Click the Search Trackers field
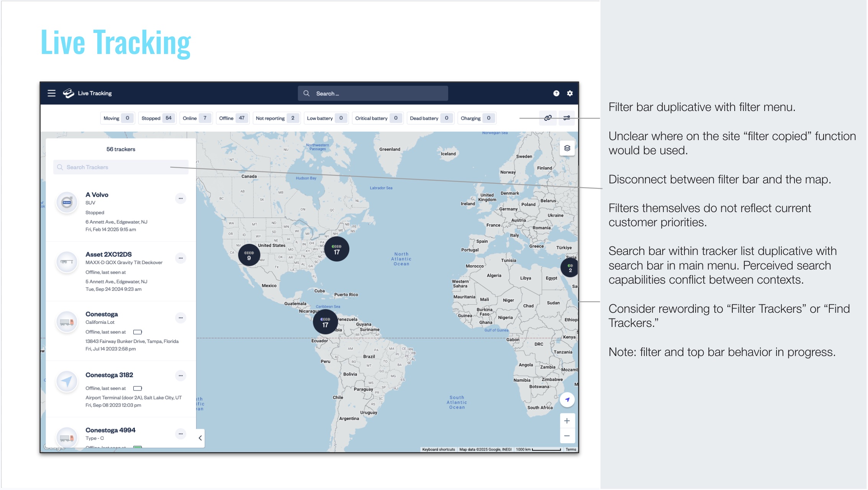This screenshot has height=490, width=868. pos(121,167)
